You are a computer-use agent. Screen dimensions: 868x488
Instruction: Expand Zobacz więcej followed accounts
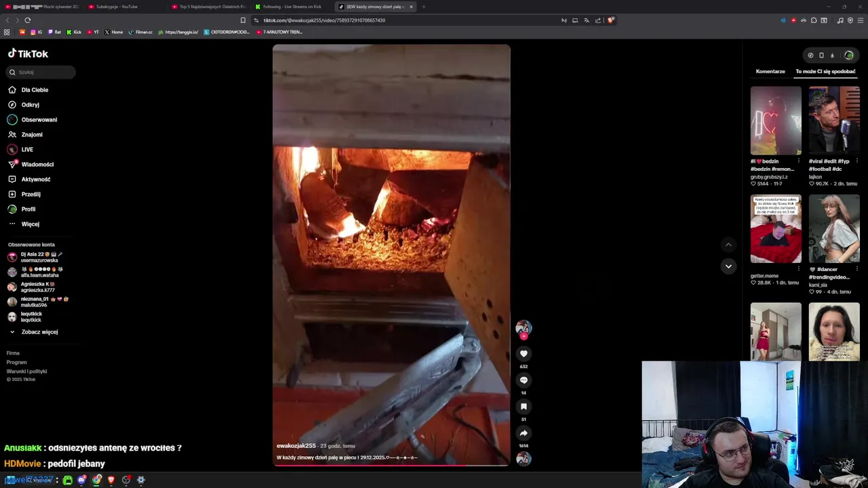click(x=34, y=332)
